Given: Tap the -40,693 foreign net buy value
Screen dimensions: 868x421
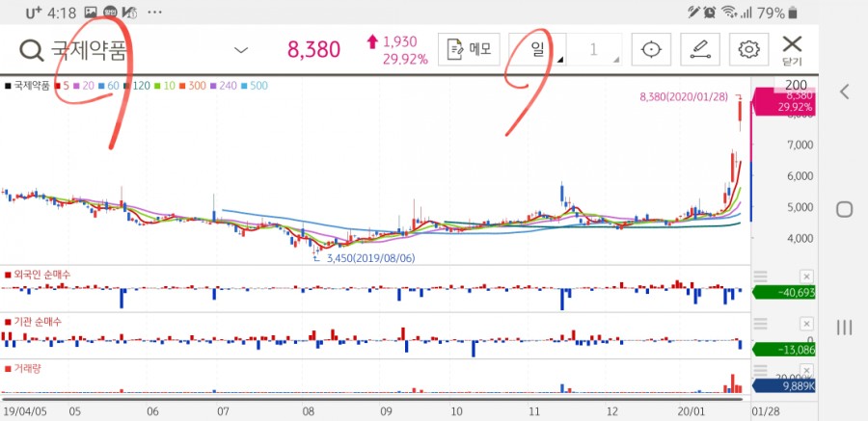Looking at the screenshot, I should tap(784, 293).
